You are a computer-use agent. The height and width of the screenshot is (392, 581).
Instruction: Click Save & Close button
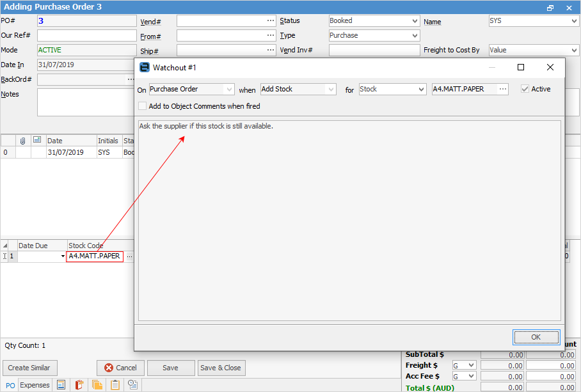tap(221, 368)
